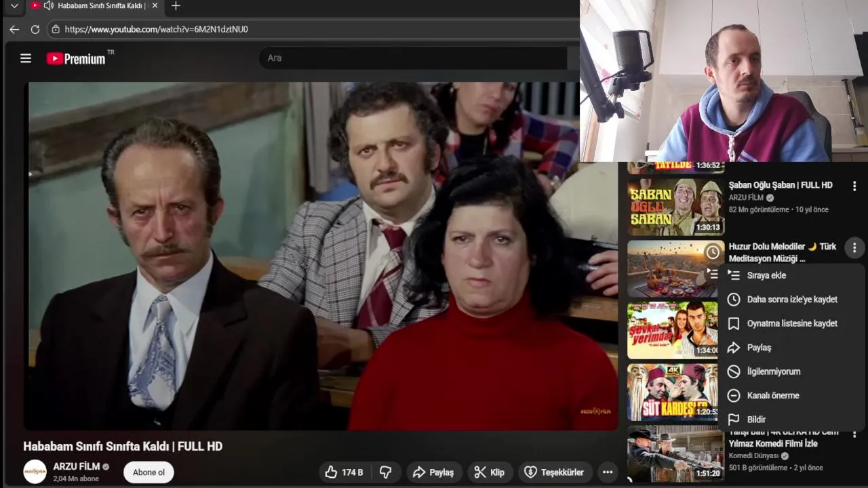Pause the video by clicking the player

321,256
